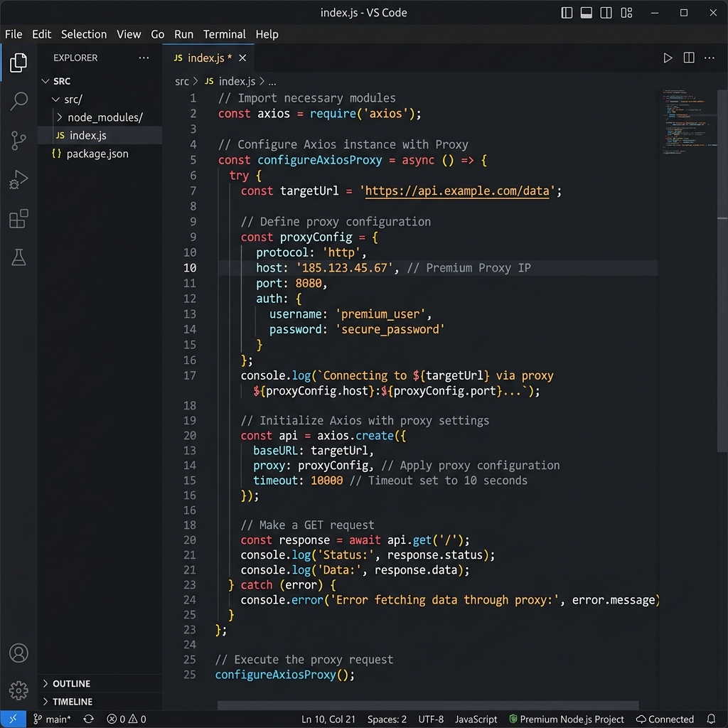Expand the node_modules/ folder

pos(100,117)
